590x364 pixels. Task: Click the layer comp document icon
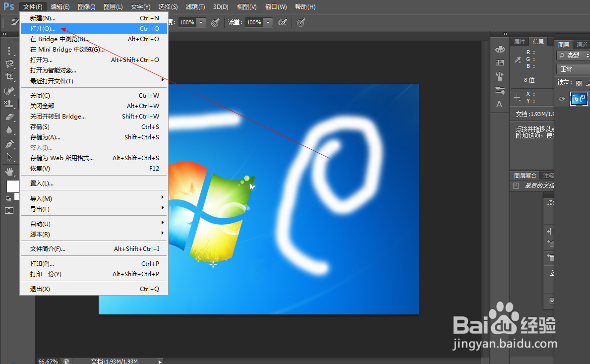click(516, 185)
